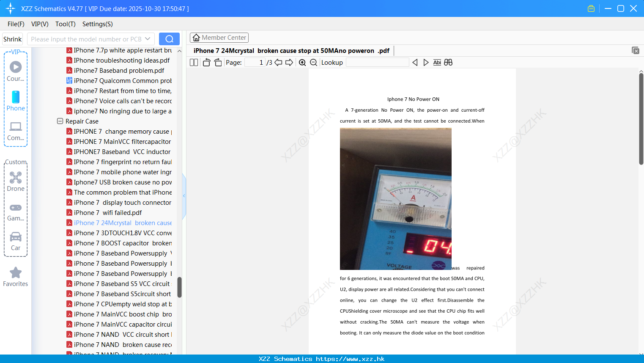The image size is (644, 363).
Task: Click the xzz.hk link in status bar
Action: [x=350, y=359]
